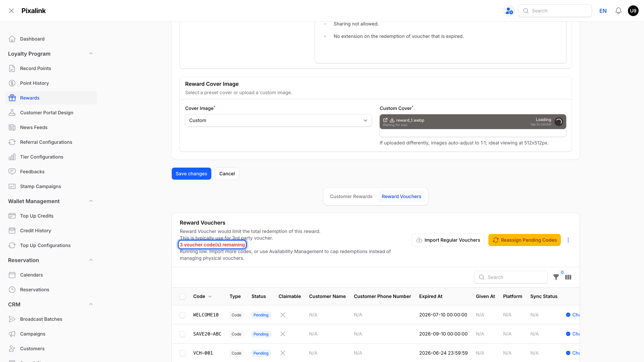This screenshot has height=362, width=644.
Task: Download the reward_1.webp file
Action: point(392,120)
